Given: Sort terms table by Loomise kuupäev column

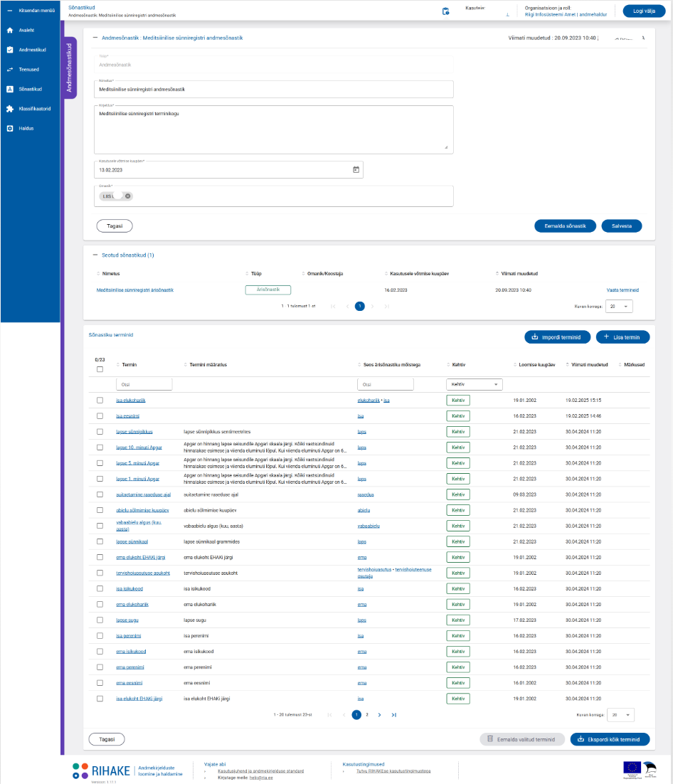Looking at the screenshot, I should (x=532, y=364).
